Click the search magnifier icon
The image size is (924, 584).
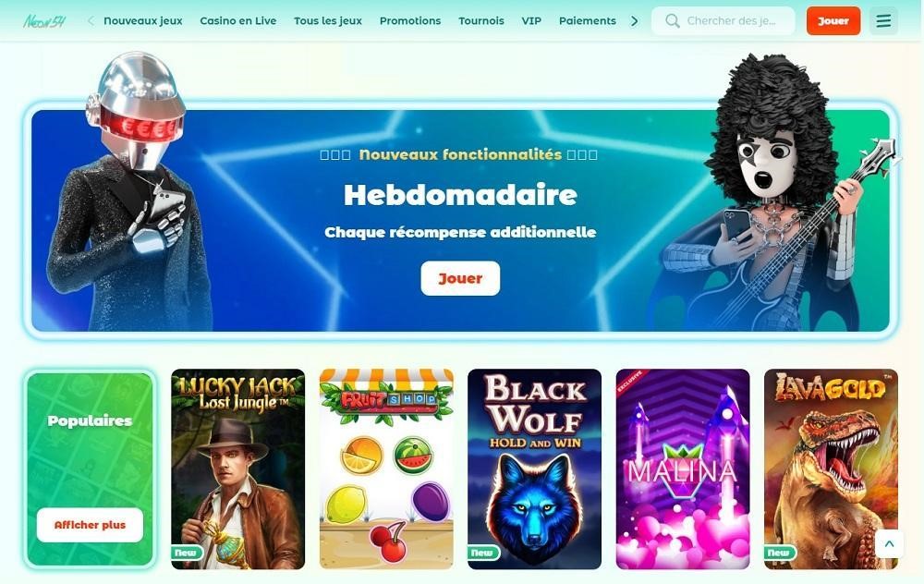coord(673,20)
